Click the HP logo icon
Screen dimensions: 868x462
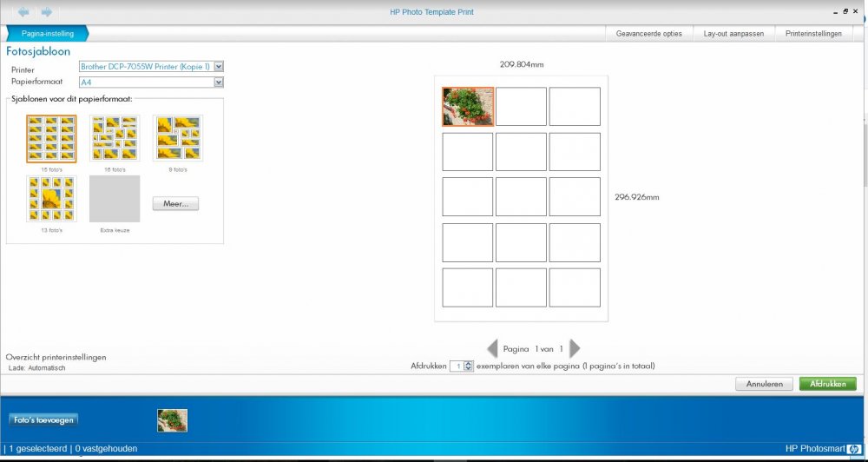coord(855,449)
